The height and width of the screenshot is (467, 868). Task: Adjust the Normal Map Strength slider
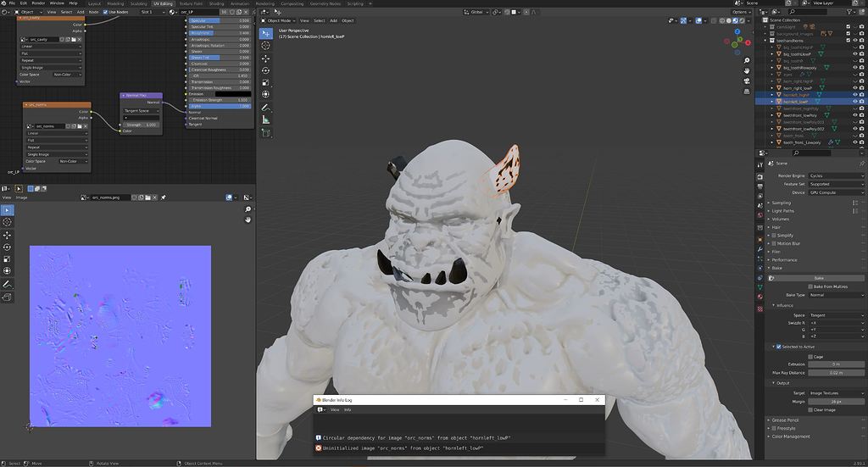(x=141, y=125)
